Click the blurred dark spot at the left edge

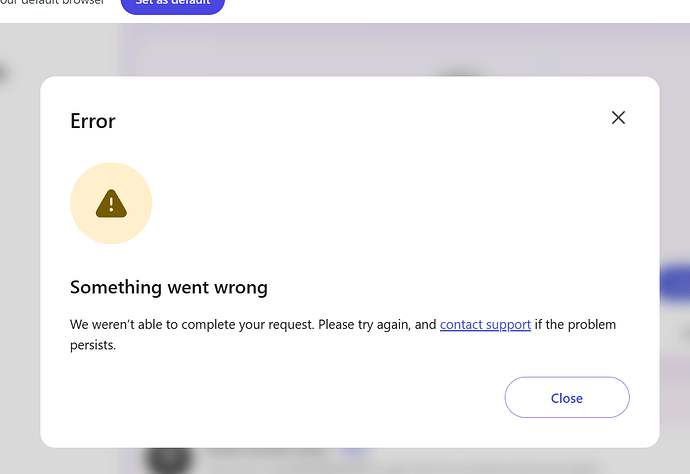coord(4,73)
